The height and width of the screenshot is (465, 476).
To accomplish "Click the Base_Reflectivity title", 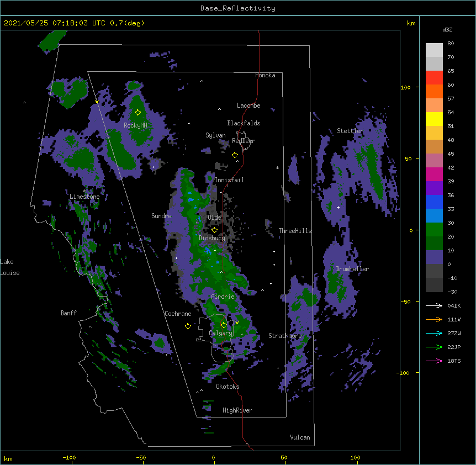I will (238, 8).
